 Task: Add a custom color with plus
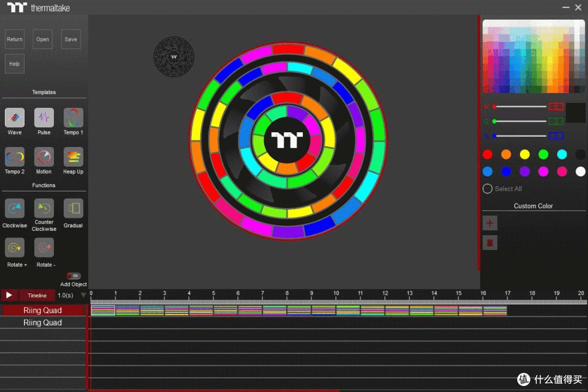coord(490,223)
